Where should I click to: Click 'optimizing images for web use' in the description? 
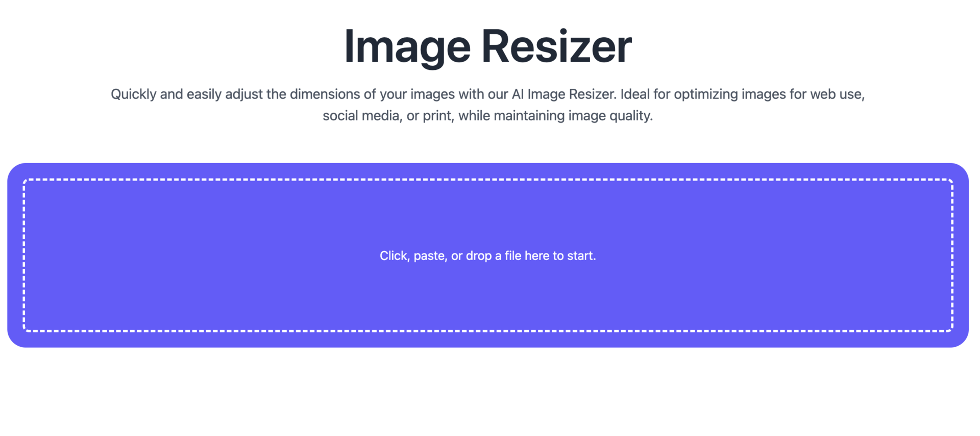(768, 94)
